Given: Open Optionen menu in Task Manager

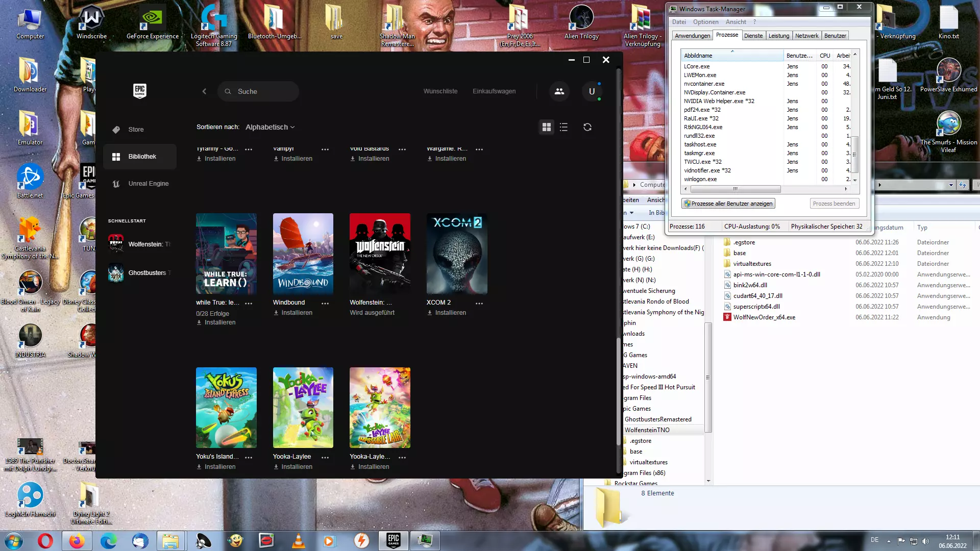Looking at the screenshot, I should tap(705, 22).
